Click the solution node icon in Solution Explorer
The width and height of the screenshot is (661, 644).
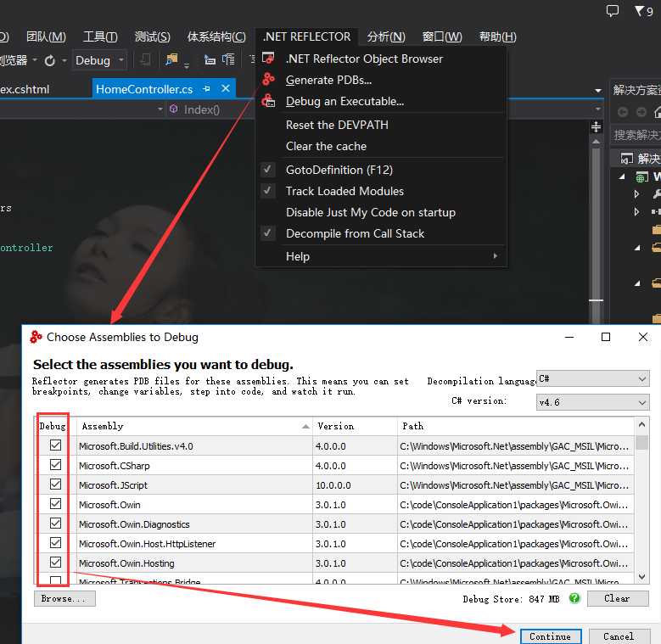627,159
